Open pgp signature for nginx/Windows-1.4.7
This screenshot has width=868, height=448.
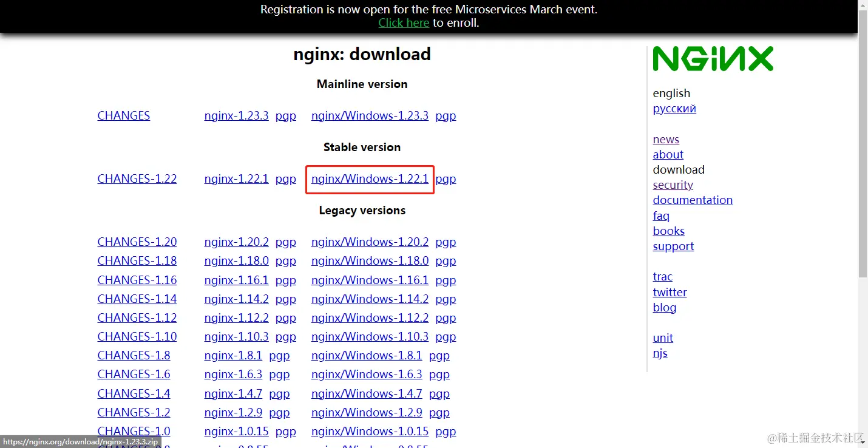coord(439,394)
